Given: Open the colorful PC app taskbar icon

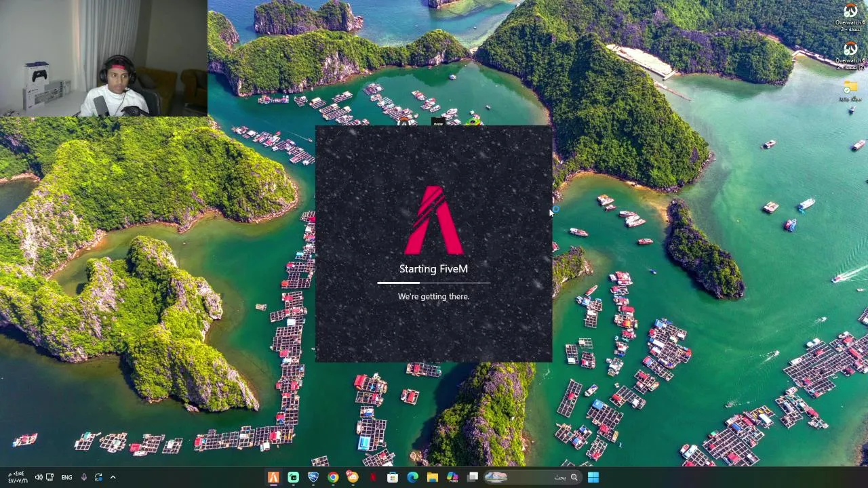Looking at the screenshot, I should (x=452, y=477).
